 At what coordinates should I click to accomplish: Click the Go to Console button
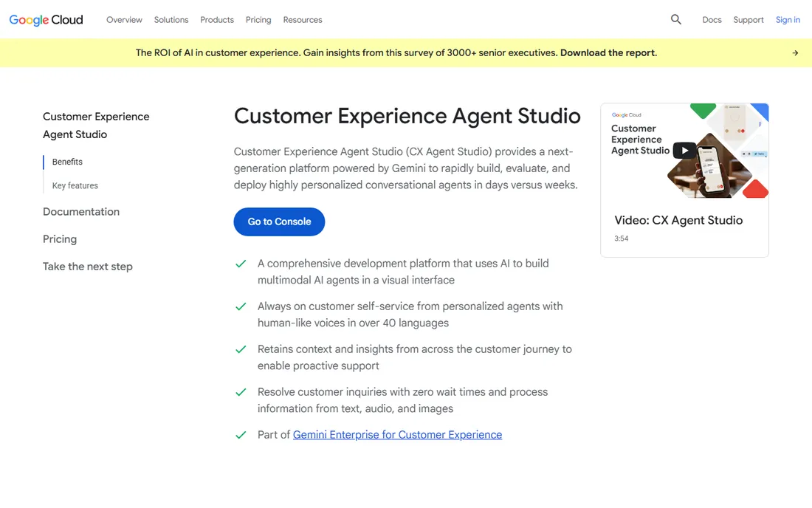point(279,222)
